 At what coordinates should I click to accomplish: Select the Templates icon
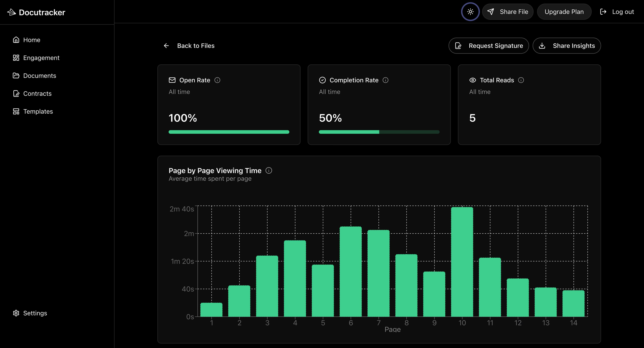pos(16,112)
